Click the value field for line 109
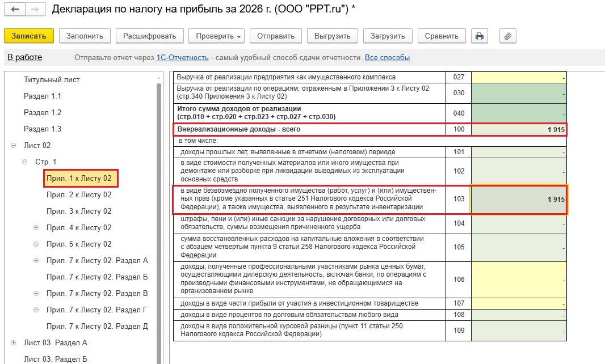Screen dimensions: 605x364 (x=519, y=331)
